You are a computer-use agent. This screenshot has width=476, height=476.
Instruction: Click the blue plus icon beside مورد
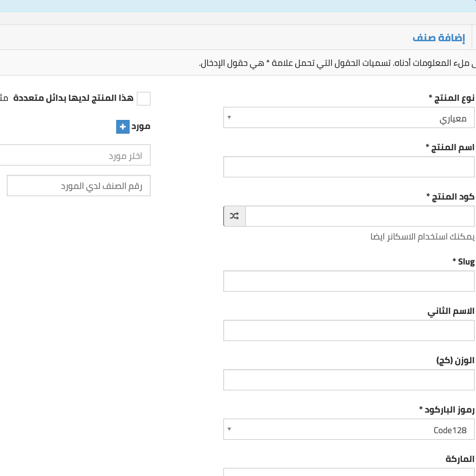pyautogui.click(x=123, y=127)
